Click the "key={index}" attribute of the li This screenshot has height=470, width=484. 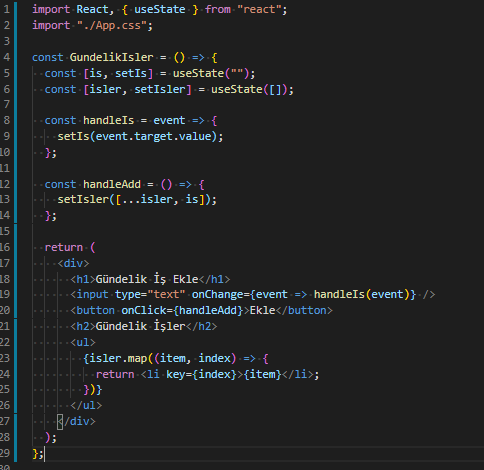tap(201, 374)
